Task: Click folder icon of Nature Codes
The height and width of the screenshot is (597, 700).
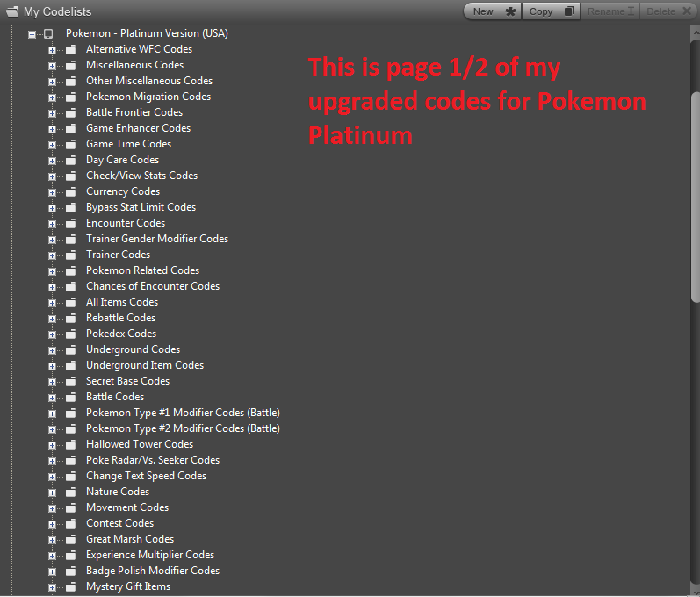Action: click(x=70, y=493)
